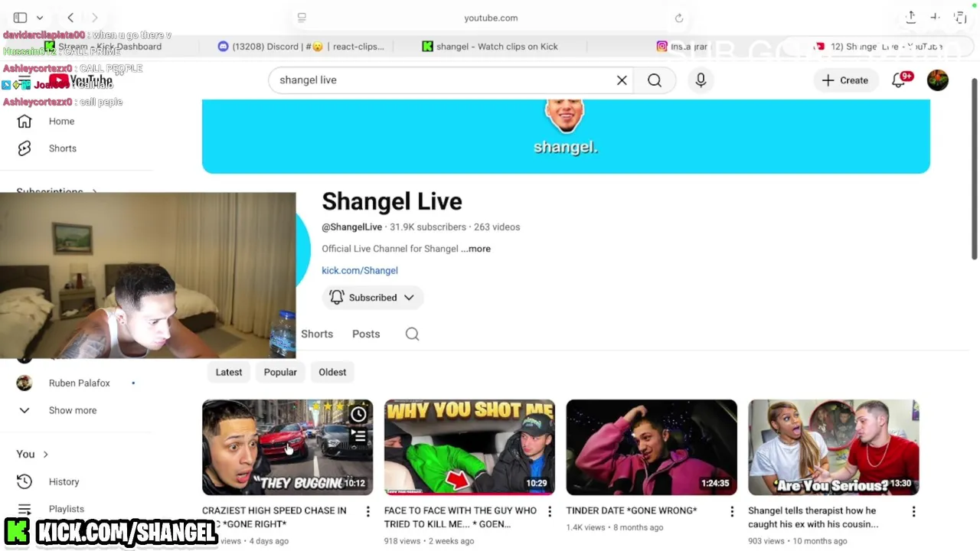Open the notifications bell
This screenshot has width=980, height=551.
899,80
